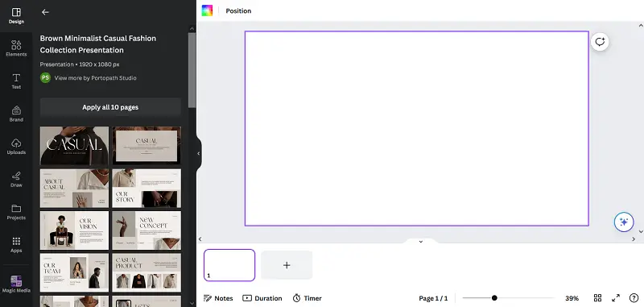View more by Portopath Studio
The image size is (644, 307).
pos(95,77)
